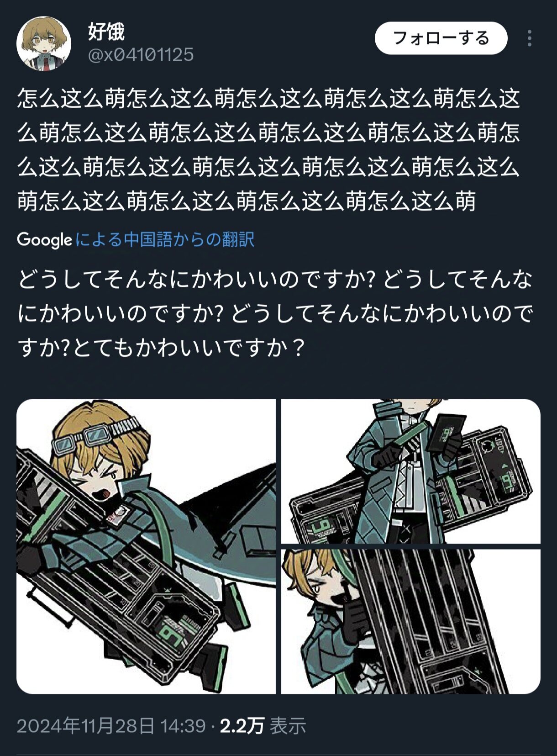The height and width of the screenshot is (756, 557).
Task: Click the 表示 label after the view count
Action: pos(288,726)
